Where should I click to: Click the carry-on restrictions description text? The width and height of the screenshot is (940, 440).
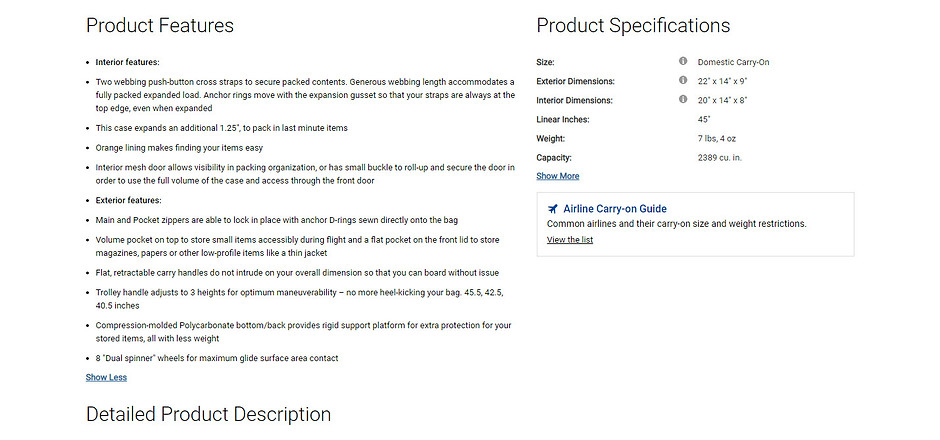tap(677, 224)
